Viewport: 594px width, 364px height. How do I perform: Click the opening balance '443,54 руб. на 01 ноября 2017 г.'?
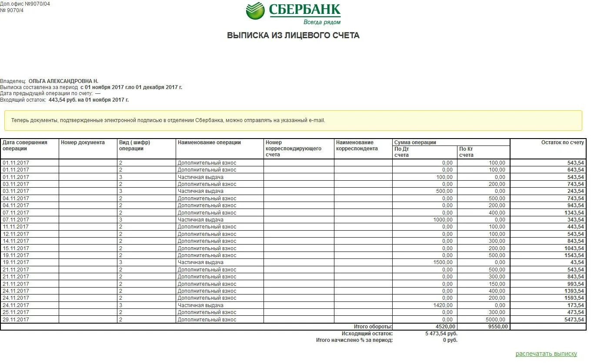pyautogui.click(x=89, y=100)
